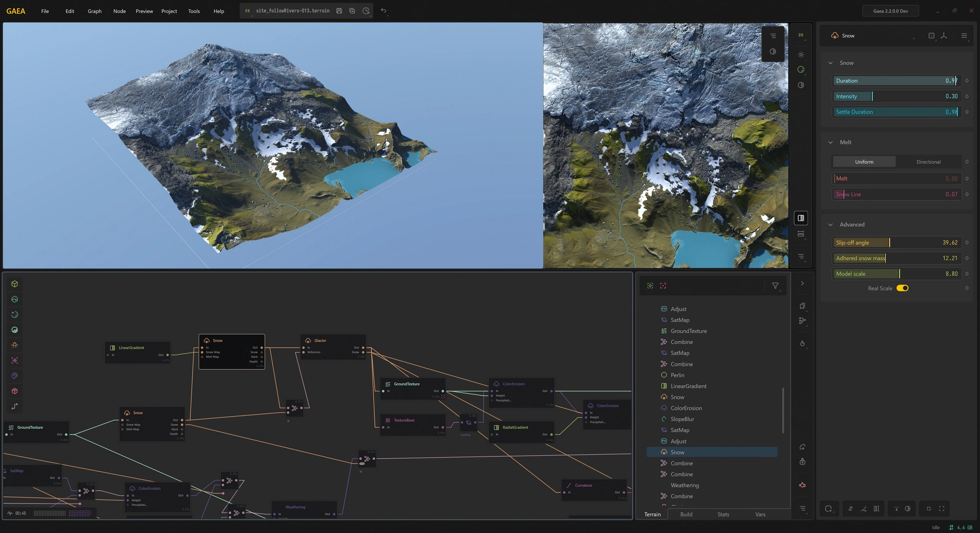Select the erosion droplet icon on the left toolbar
The width and height of the screenshot is (980, 533).
15,345
